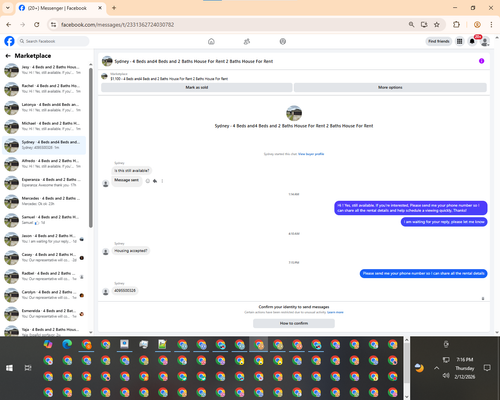500x400 pixels.
Task: Open the Chrome extensions puzzle icon
Action: coord(456,25)
